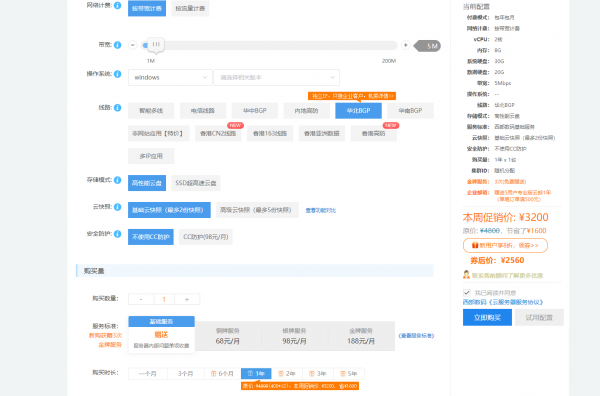Select 高级云快照 (最多5份快照) option
The height and width of the screenshot is (396, 600).
(257, 210)
